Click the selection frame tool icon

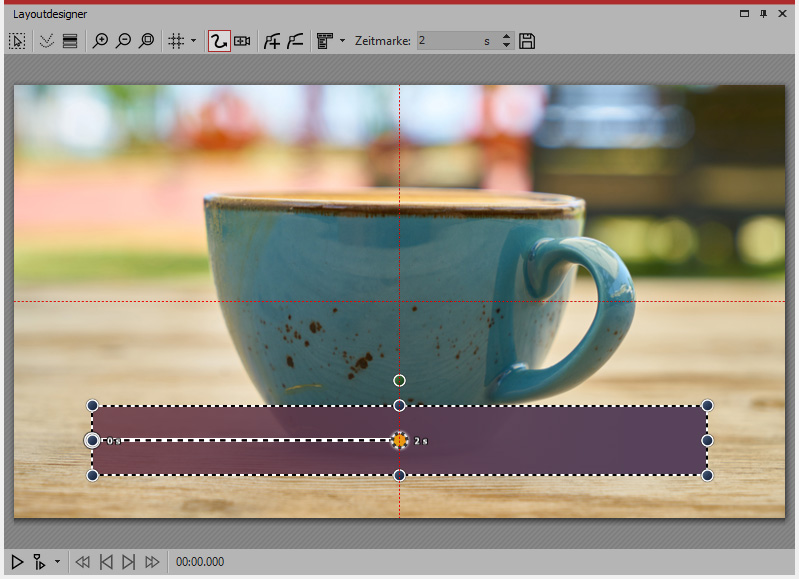(17, 41)
